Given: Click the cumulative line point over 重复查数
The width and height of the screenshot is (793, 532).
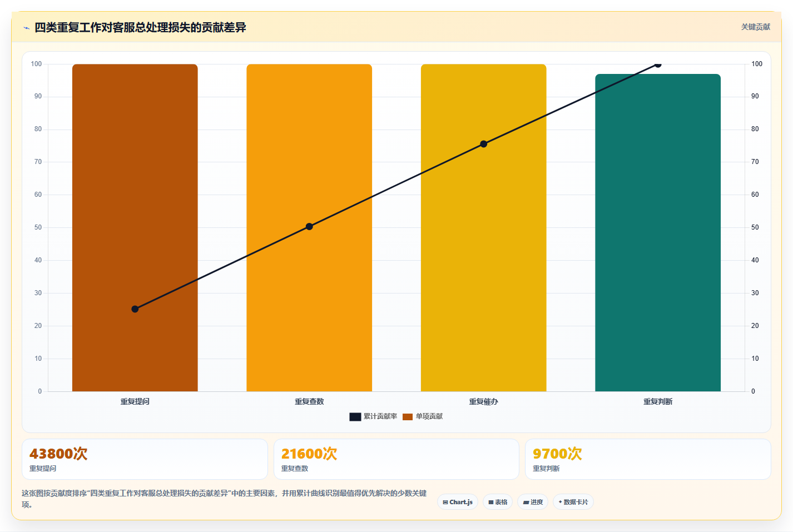Looking at the screenshot, I should coord(309,226).
